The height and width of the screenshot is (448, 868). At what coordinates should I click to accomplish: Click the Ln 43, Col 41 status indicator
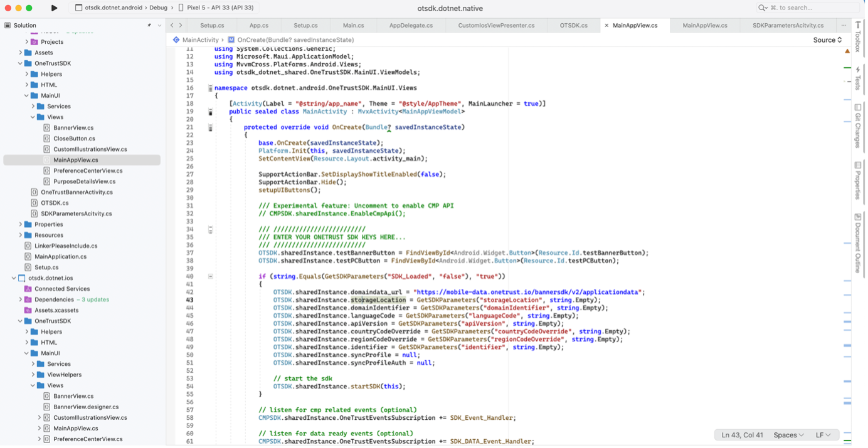tap(742, 435)
